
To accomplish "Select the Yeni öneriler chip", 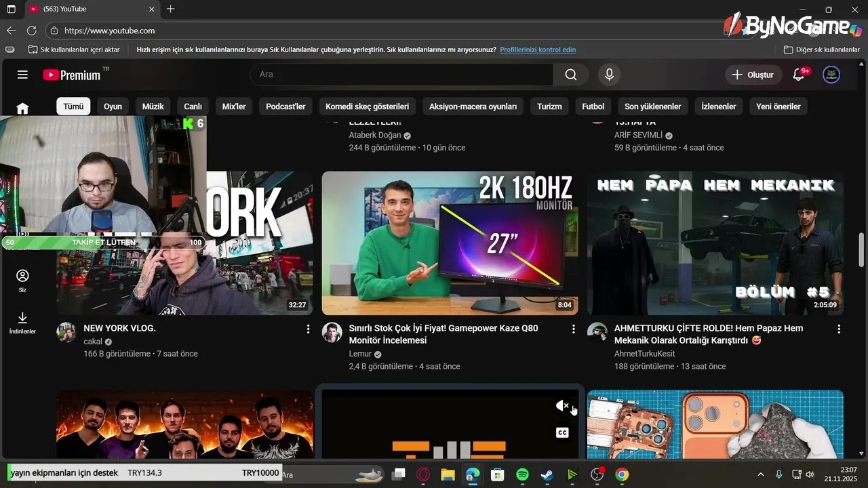I will point(778,106).
